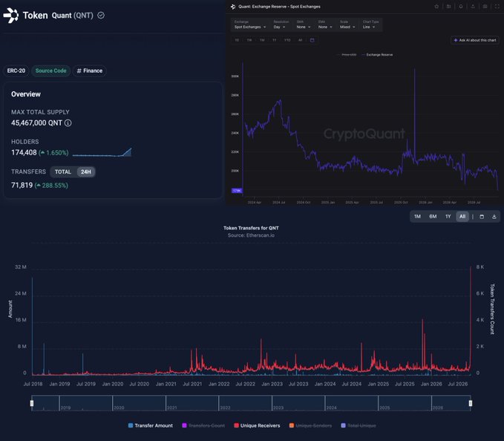
Task: Click the 45,467,000 QNT supply value
Action: (36, 122)
